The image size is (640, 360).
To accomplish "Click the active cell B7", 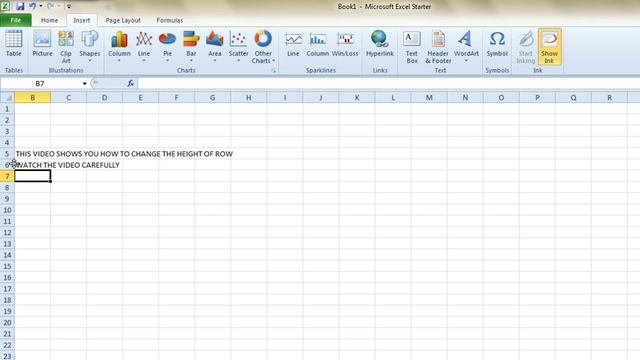I will (x=33, y=176).
